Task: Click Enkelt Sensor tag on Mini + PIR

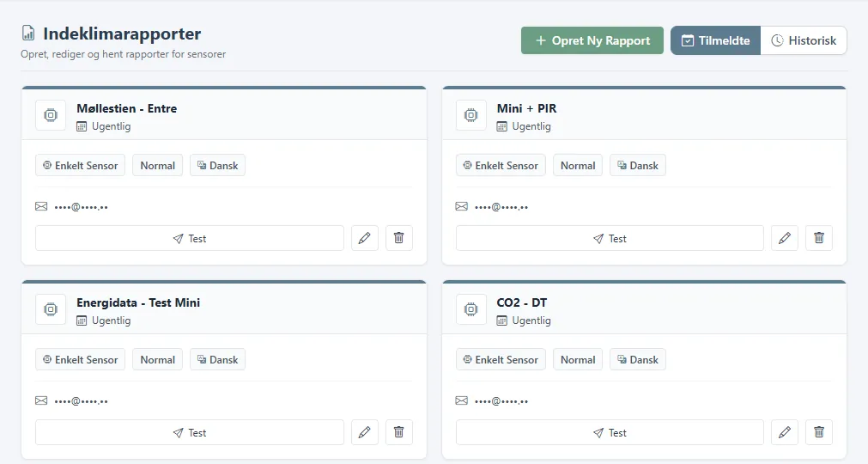Action: [501, 166]
